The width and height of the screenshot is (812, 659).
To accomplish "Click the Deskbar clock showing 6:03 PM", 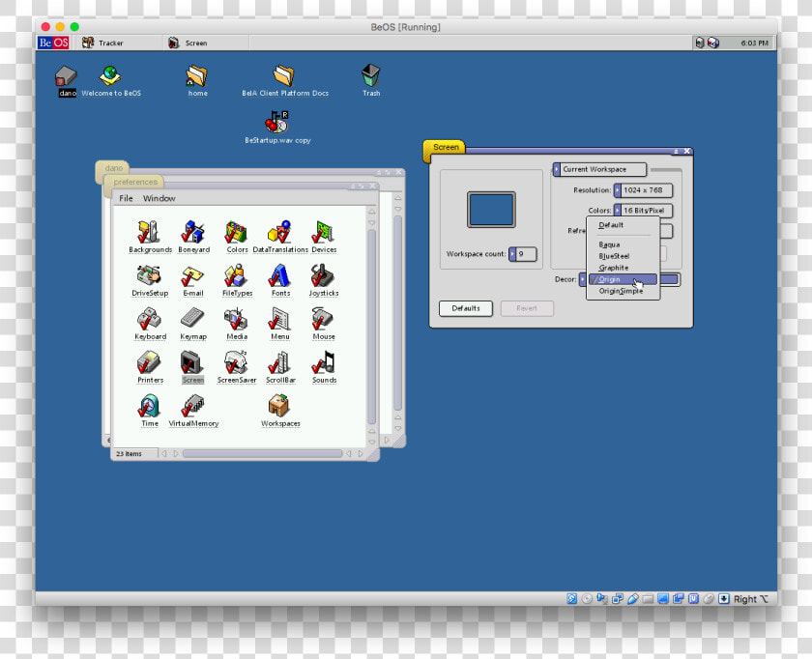I will point(754,43).
